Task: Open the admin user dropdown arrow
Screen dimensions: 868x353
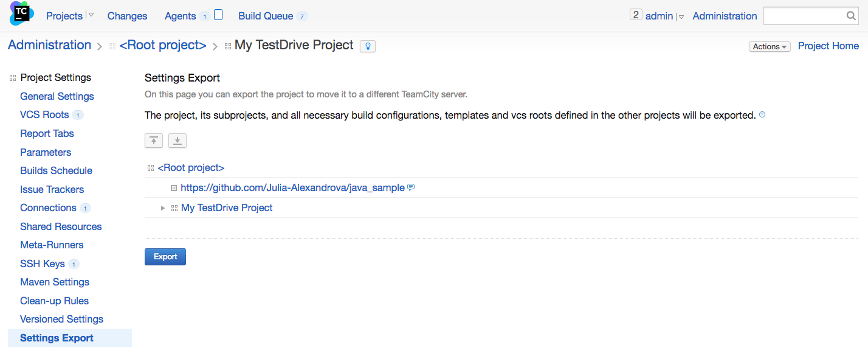Action: click(681, 16)
